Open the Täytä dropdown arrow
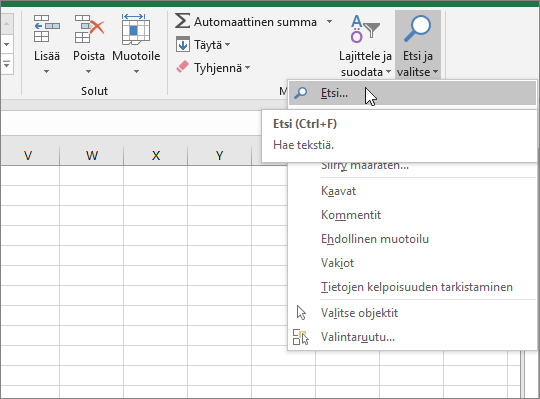 [x=228, y=45]
